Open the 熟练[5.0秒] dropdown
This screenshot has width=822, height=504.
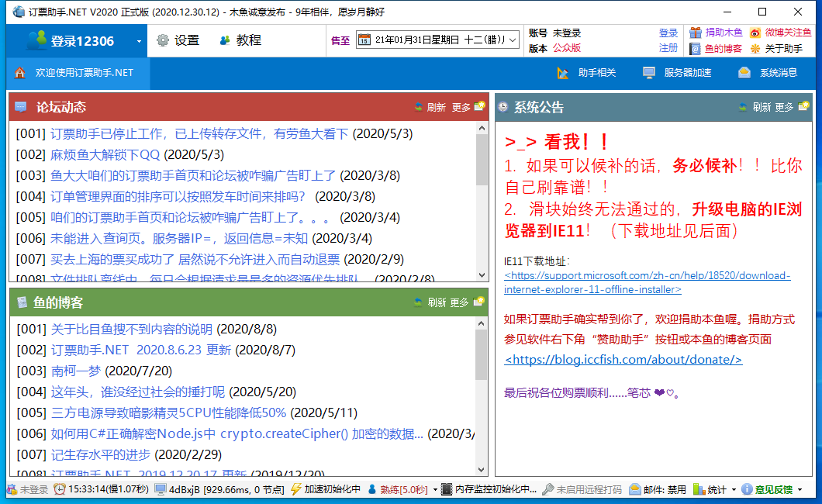pyautogui.click(x=434, y=490)
